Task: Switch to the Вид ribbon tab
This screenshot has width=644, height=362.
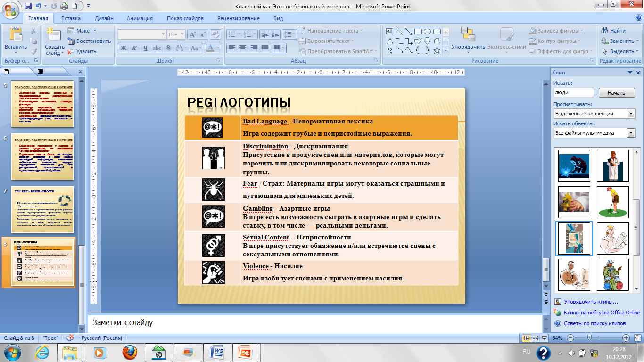Action: [x=278, y=18]
